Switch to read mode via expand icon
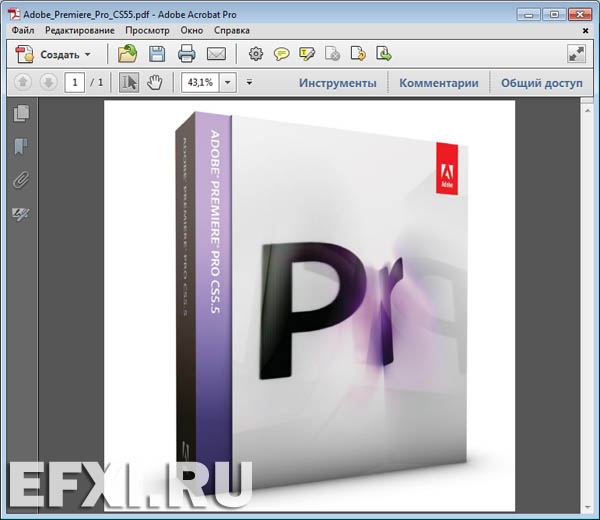 (x=576, y=54)
